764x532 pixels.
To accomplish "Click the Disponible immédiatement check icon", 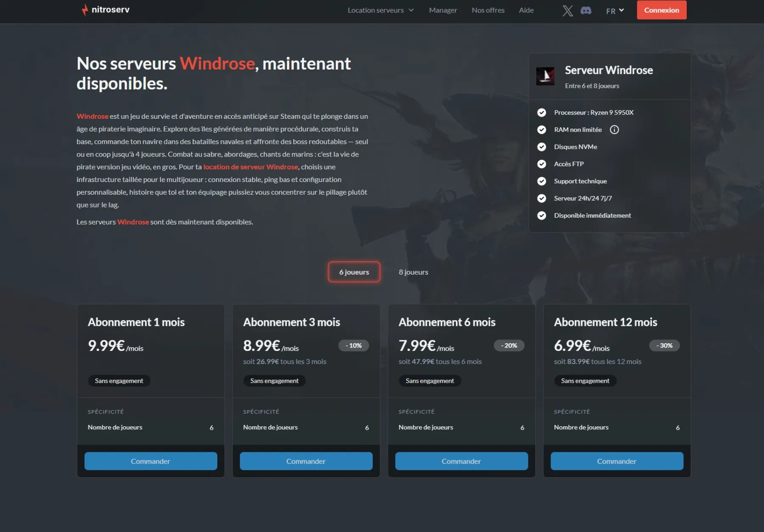I will pyautogui.click(x=542, y=216).
